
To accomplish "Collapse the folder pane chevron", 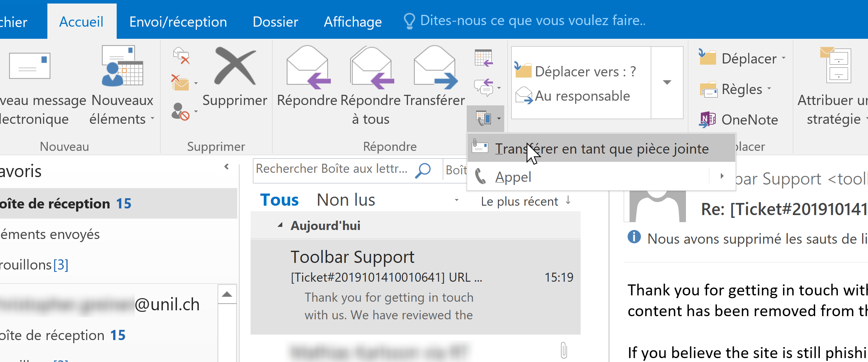I will [x=227, y=167].
